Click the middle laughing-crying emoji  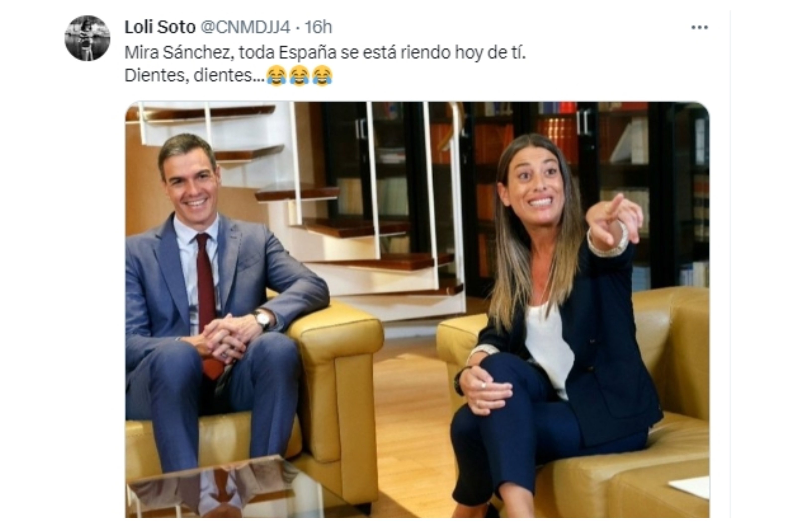coord(299,76)
